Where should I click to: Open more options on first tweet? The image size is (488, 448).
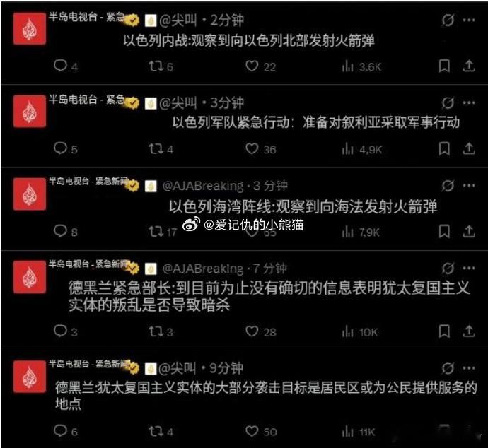[x=468, y=20]
